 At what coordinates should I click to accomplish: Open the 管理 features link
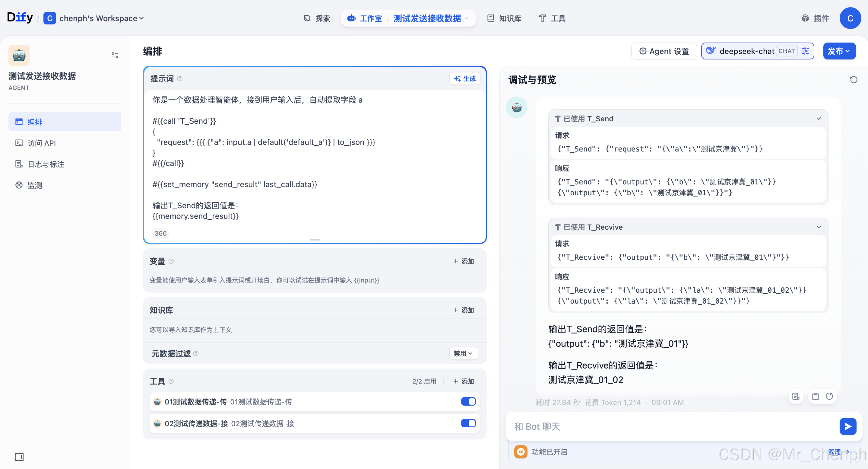click(838, 452)
